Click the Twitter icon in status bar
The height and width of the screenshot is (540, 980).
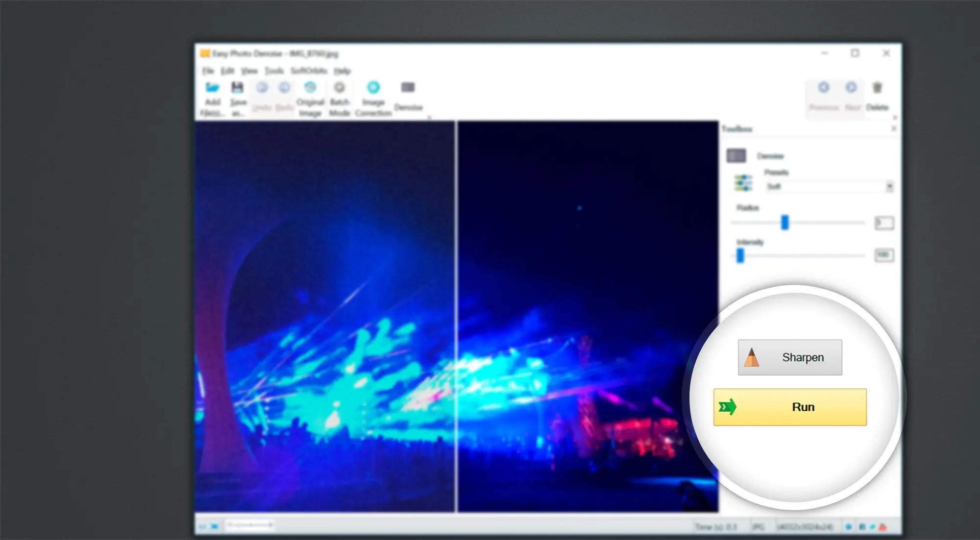pos(872,527)
